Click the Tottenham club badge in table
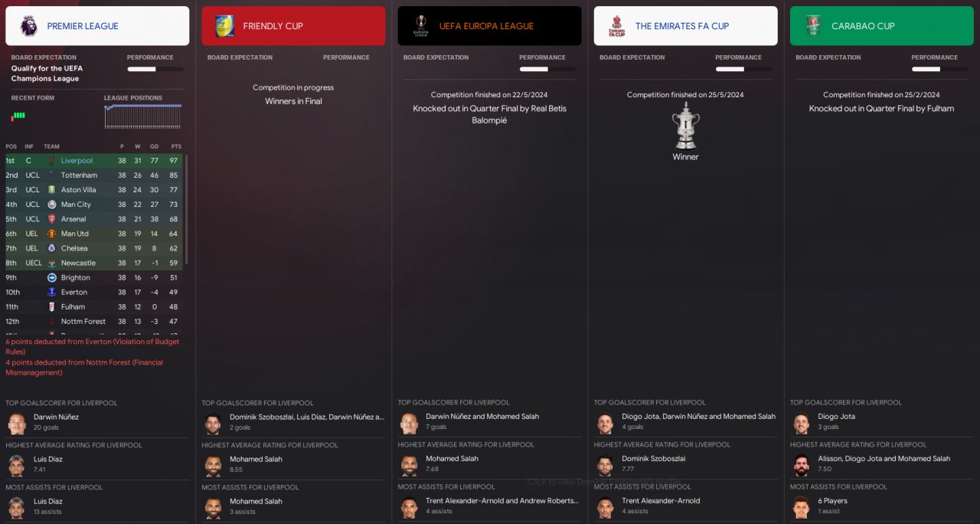Image resolution: width=980 pixels, height=524 pixels. tap(52, 175)
